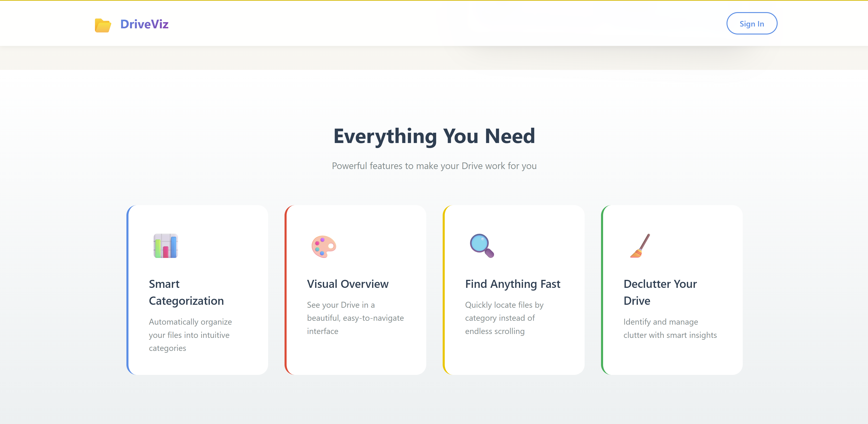868x424 pixels.
Task: Click the Quickly locate files description
Action: tap(504, 318)
